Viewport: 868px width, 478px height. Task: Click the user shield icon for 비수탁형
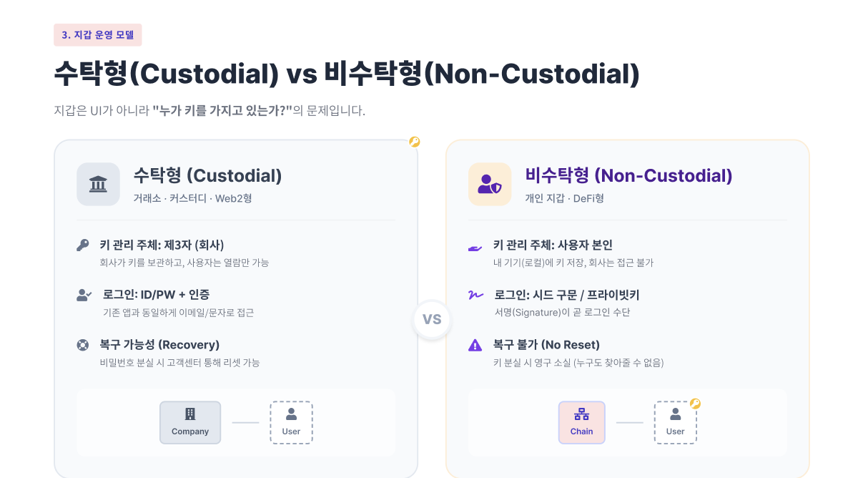pos(490,185)
